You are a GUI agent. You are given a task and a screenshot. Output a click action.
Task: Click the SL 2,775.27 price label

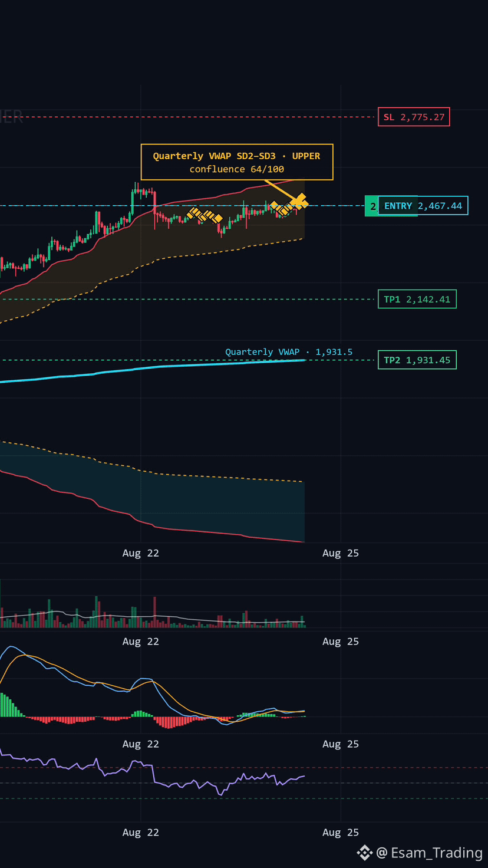point(414,117)
